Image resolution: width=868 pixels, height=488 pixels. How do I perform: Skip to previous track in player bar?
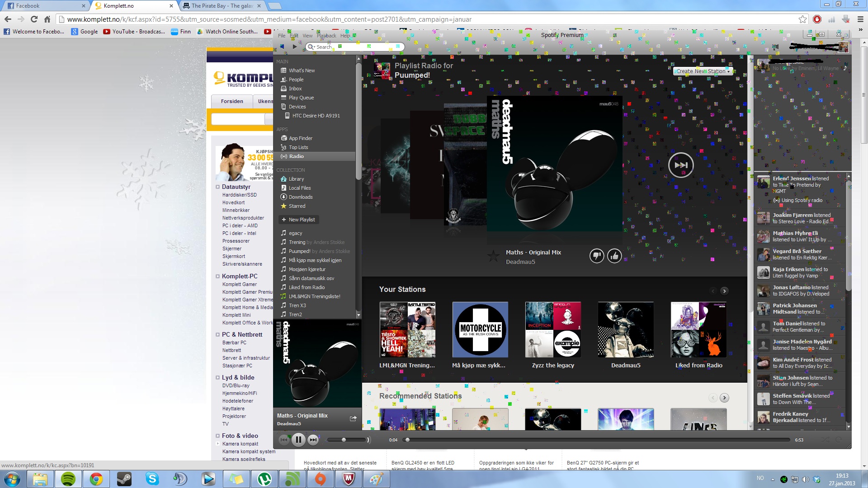[x=284, y=440]
